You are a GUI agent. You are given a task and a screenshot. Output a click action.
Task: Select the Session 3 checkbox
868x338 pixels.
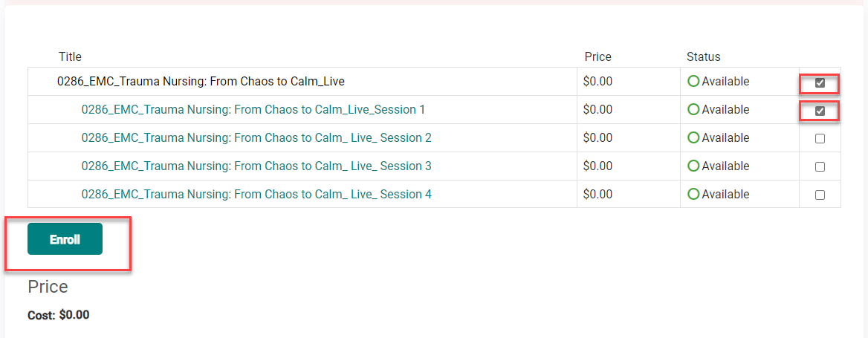pos(820,166)
